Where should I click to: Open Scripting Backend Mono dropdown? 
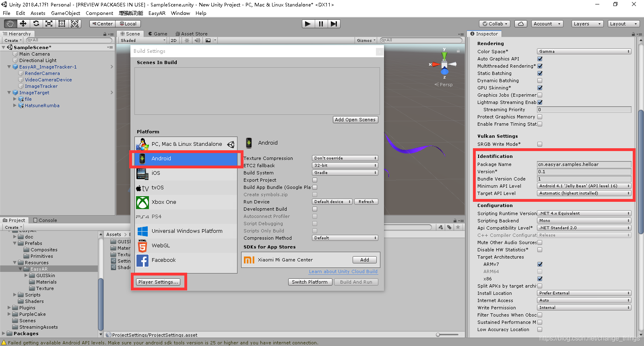pos(584,221)
